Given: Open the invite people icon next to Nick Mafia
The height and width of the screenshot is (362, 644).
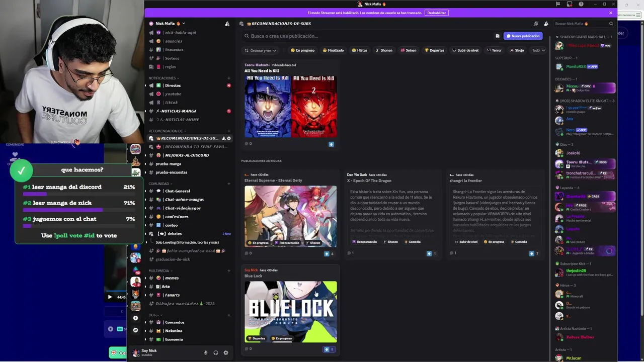Looking at the screenshot, I should click(x=227, y=24).
